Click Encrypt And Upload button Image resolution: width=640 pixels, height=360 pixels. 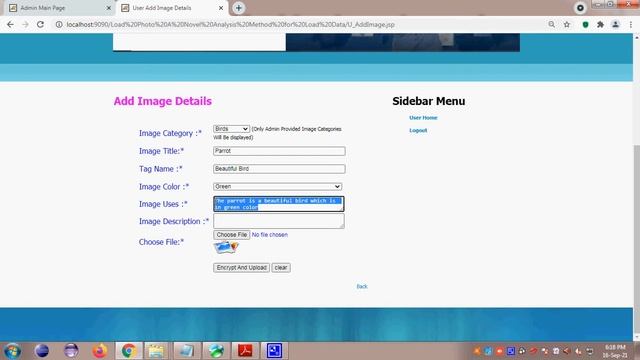[241, 268]
